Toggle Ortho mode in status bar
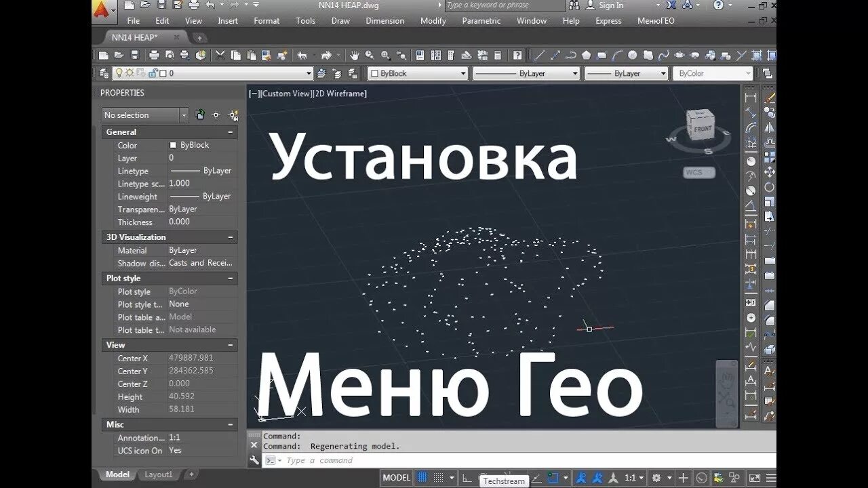 coord(467,478)
